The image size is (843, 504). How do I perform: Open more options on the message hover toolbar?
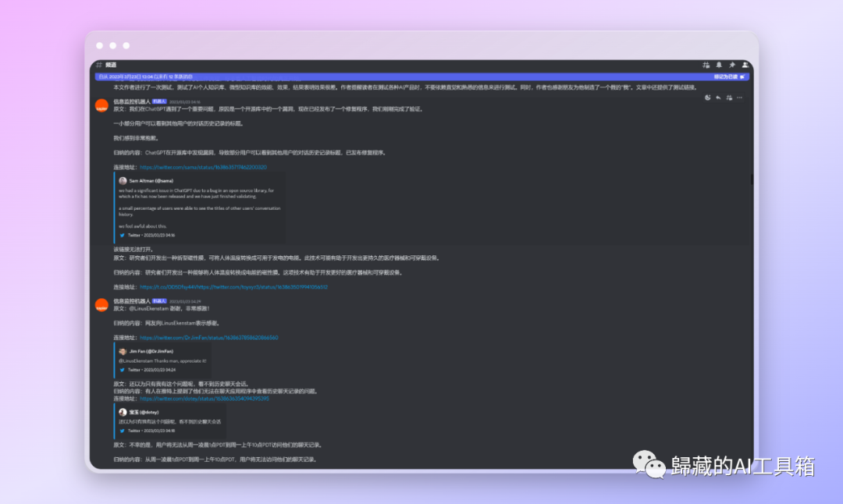click(740, 98)
